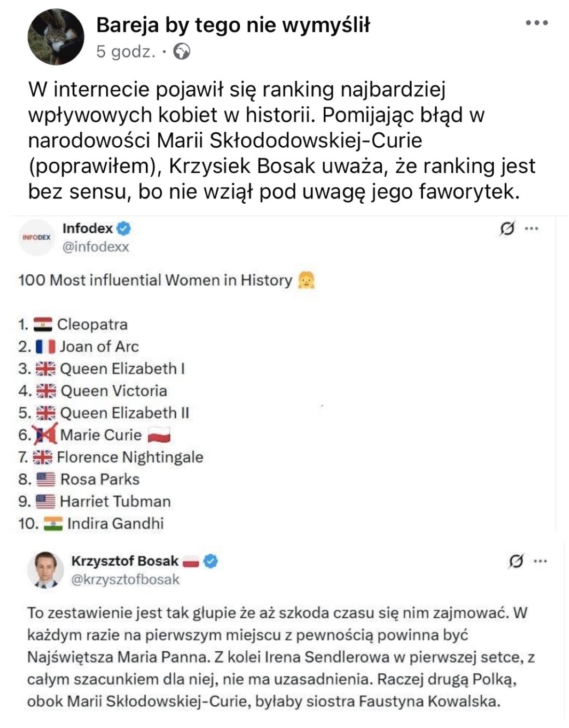
Task: Open the Facebook post options three-dot menu
Action: pyautogui.click(x=537, y=23)
